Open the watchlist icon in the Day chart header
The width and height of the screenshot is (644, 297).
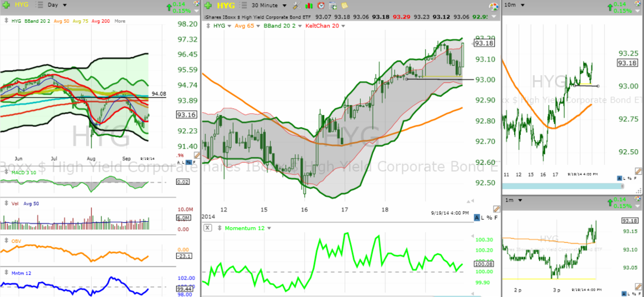pos(39,5)
